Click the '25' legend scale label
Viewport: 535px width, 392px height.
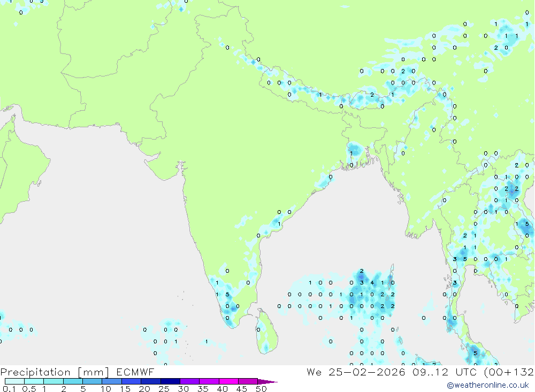point(164,389)
